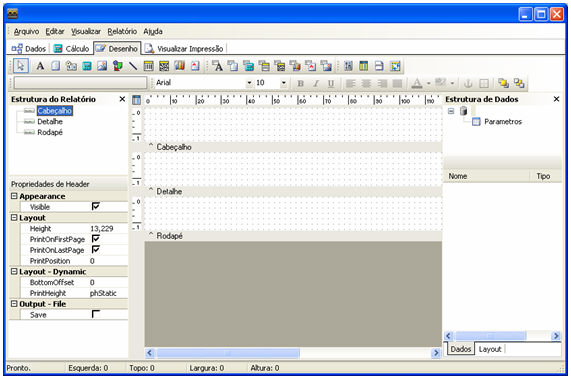Click the Nome column header

[x=487, y=176]
